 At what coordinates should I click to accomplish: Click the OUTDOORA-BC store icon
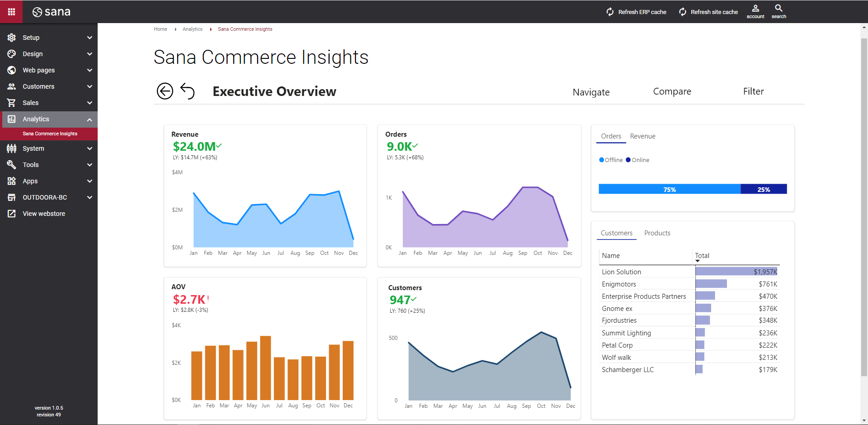pyautogui.click(x=12, y=197)
